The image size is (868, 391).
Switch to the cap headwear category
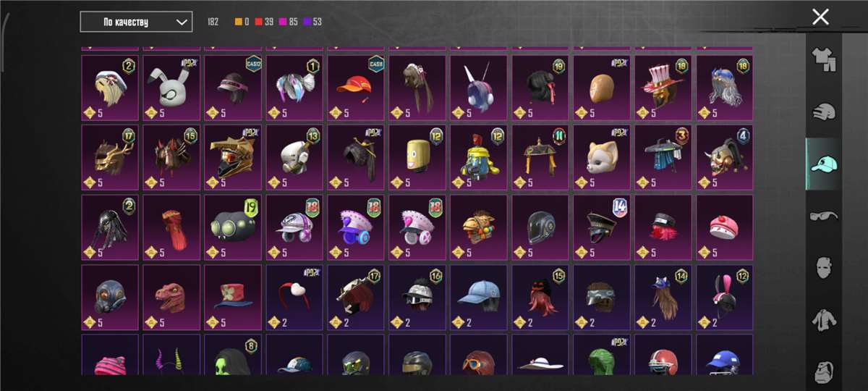coord(823,164)
